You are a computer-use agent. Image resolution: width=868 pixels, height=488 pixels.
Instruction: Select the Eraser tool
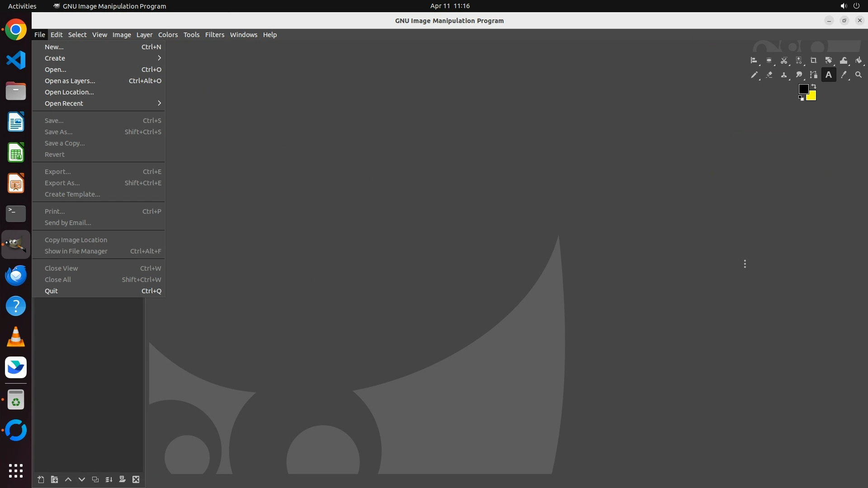click(769, 75)
